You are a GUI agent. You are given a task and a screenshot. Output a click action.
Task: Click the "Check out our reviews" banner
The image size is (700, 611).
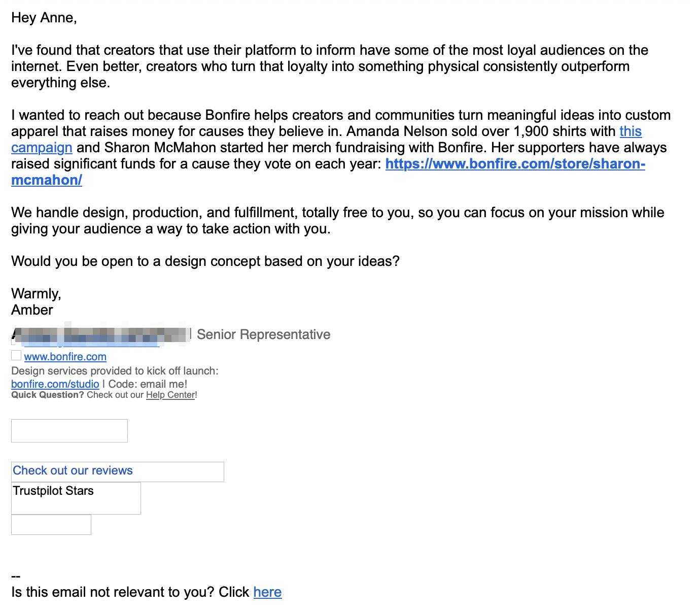coord(117,471)
